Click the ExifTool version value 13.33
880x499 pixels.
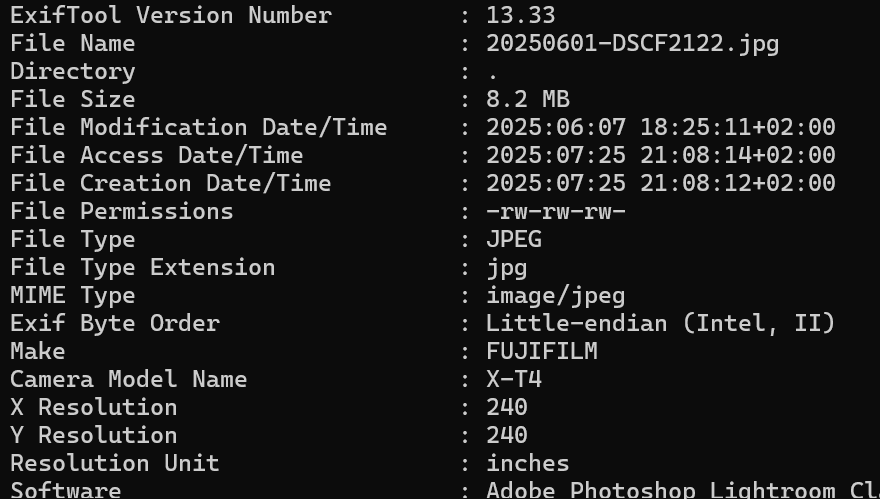click(520, 16)
